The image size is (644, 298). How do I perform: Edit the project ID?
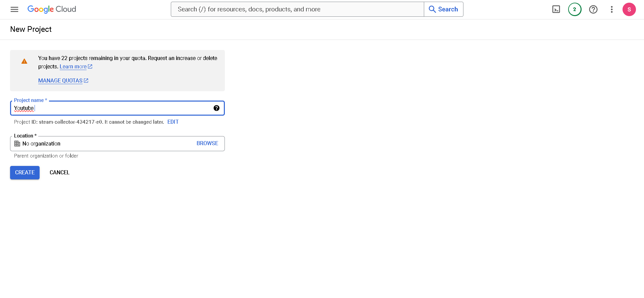click(173, 122)
